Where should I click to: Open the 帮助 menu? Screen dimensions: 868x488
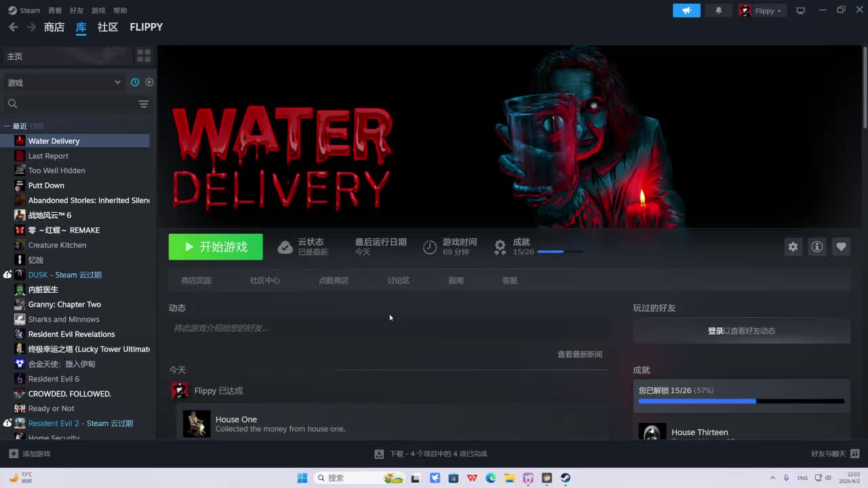coord(120,10)
